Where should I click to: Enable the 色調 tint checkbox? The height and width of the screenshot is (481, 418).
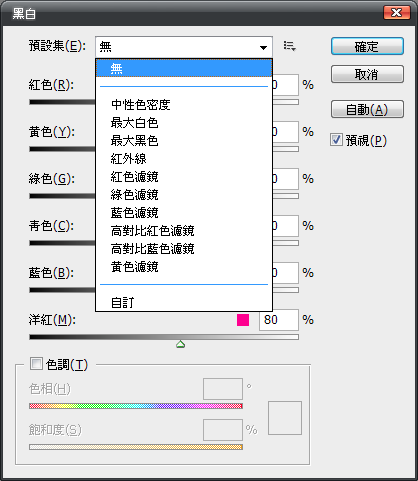pyautogui.click(x=36, y=364)
